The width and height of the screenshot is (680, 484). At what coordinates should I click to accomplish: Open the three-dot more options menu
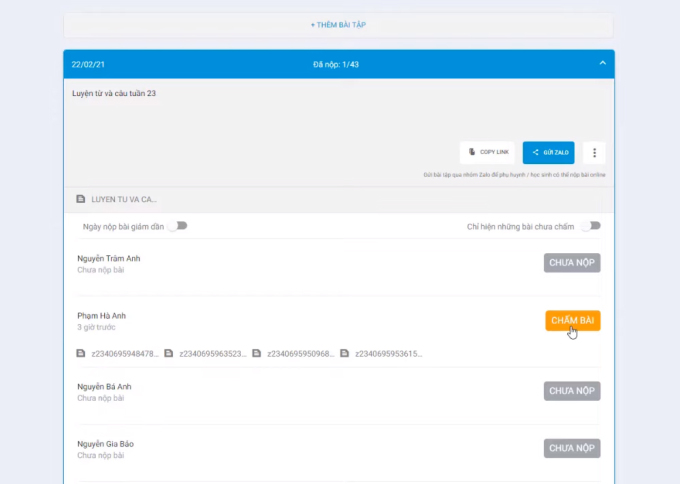pos(594,153)
